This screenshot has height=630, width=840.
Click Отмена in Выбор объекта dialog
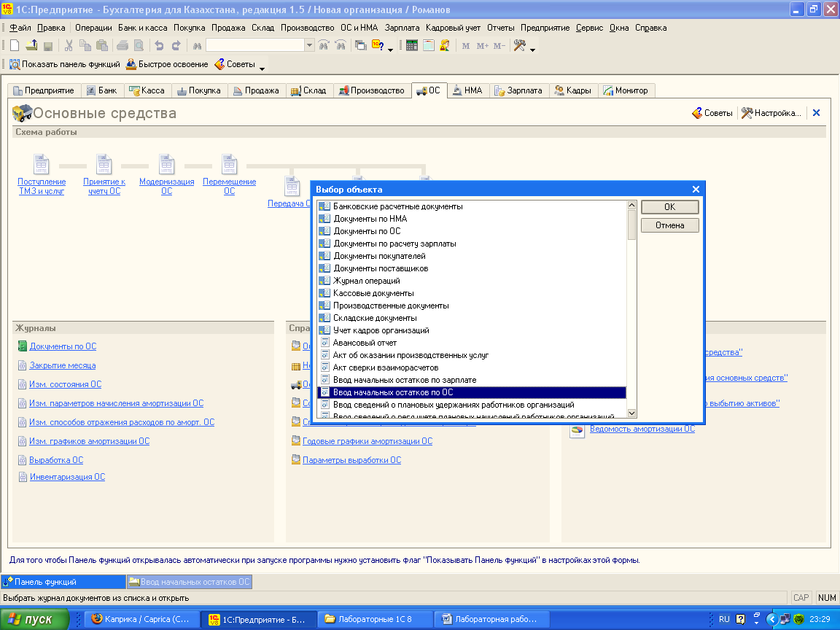pos(669,225)
